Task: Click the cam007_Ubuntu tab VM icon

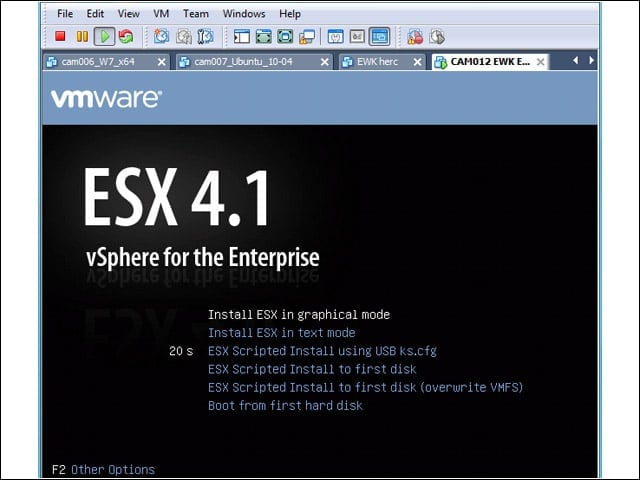Action: pos(184,62)
